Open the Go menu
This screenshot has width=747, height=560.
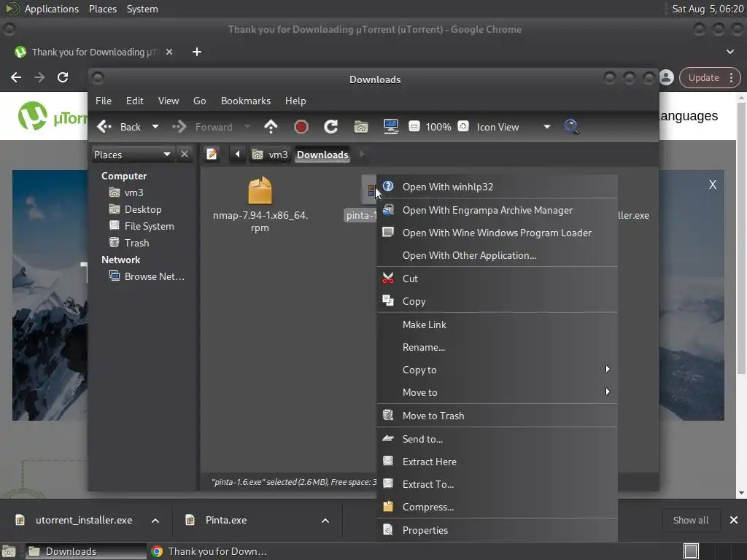(199, 101)
